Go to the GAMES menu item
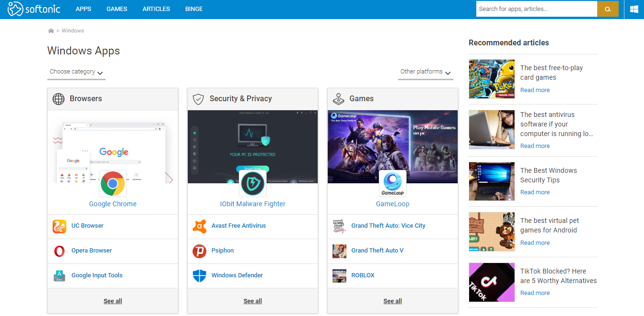This screenshot has height=316, width=644. 117,9
